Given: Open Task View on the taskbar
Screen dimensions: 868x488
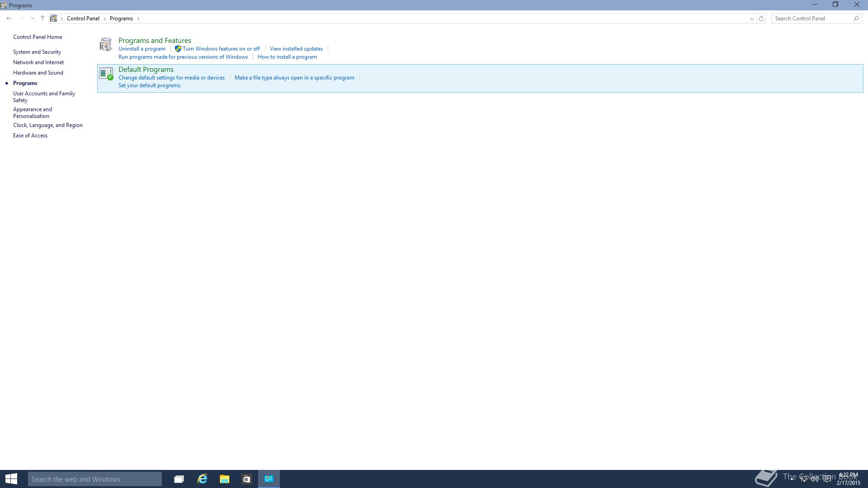Looking at the screenshot, I should (x=179, y=479).
